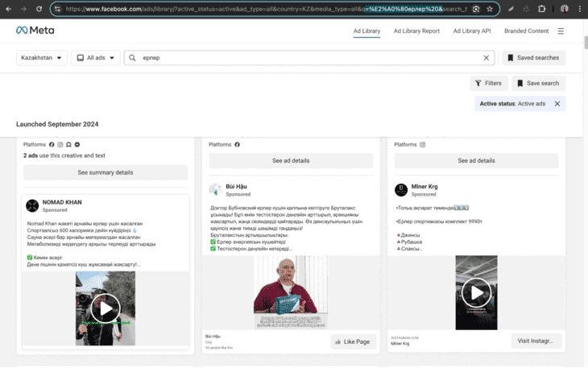Click the page vertical scrollbar
The height and width of the screenshot is (368, 588).
586,43
